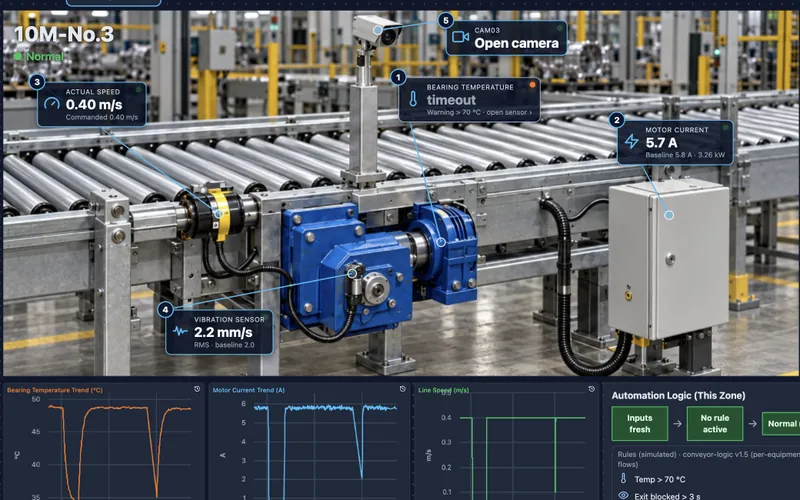
Task: Click the 'Exit blocked > 3 s' rule text
Action: (x=667, y=496)
